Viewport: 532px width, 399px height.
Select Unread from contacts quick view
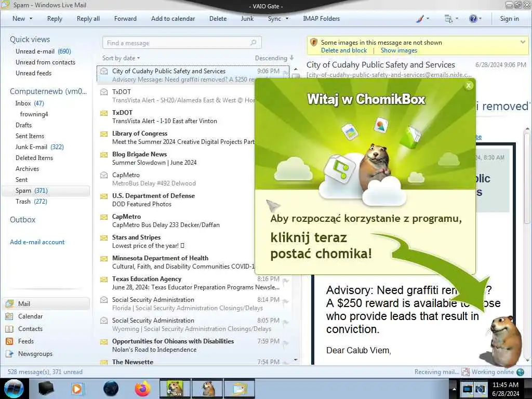pos(46,62)
